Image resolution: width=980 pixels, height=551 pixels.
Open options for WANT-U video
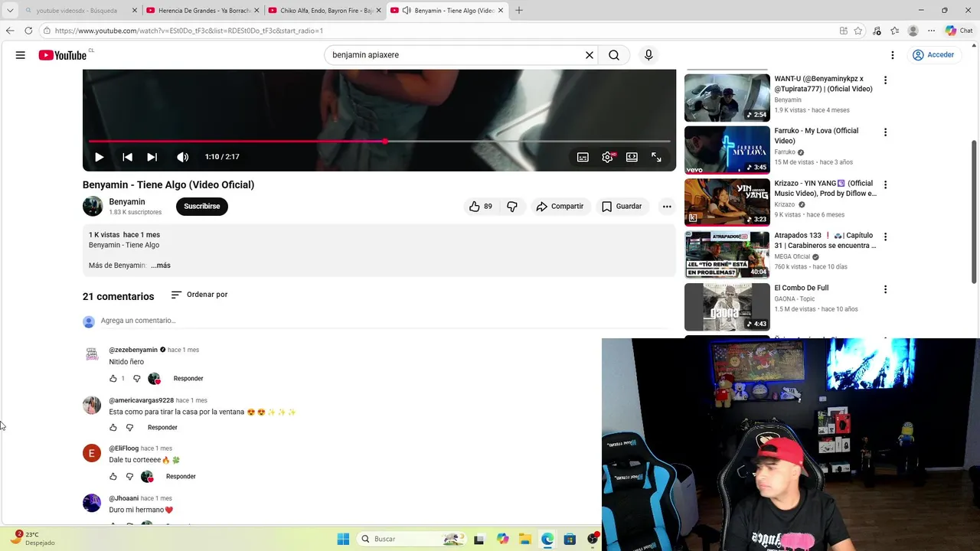(885, 80)
